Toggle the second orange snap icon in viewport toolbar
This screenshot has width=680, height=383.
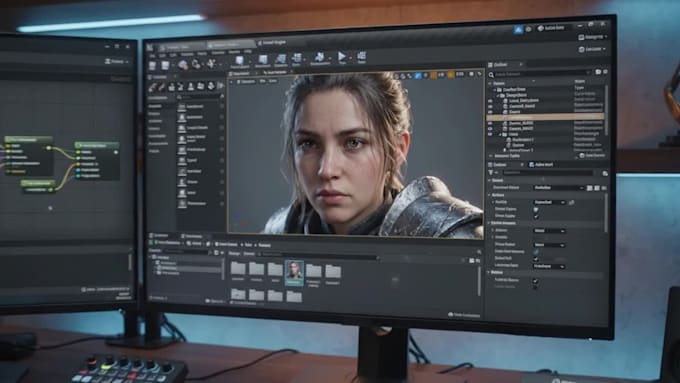pyautogui.click(x=451, y=75)
